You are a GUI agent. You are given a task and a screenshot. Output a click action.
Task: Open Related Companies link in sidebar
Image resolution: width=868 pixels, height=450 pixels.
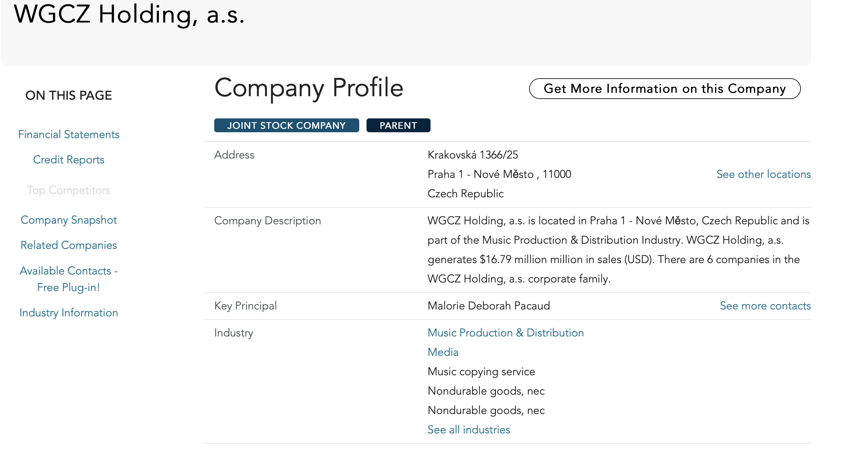point(69,245)
